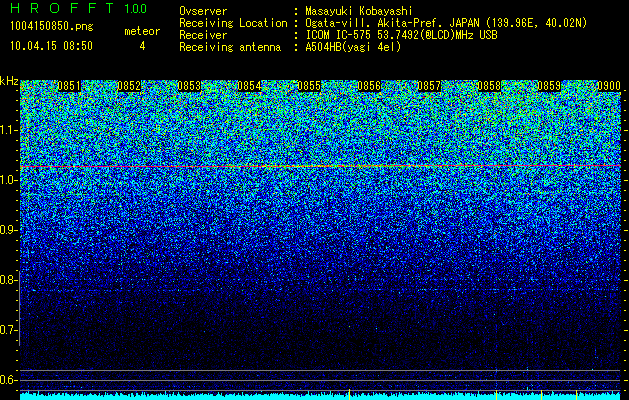This screenshot has width=629, height=400.
Task: Click the 0.7 kHz axis label
Action: click(x=8, y=330)
